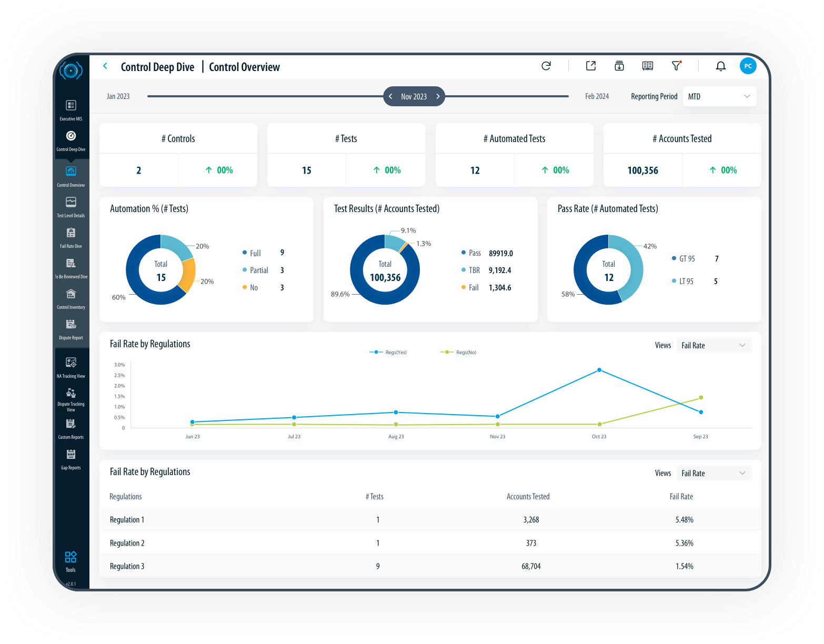Toggle the Regs(Yes) legend series
The height and width of the screenshot is (644, 824).
(389, 353)
